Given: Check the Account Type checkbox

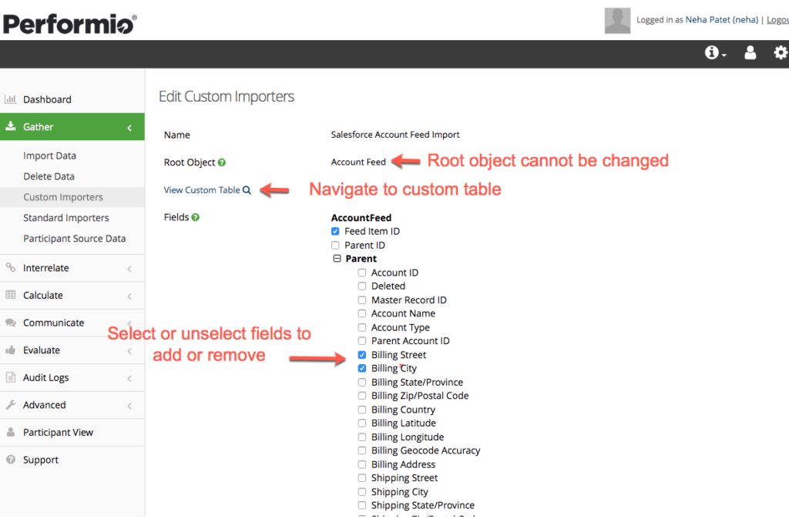Looking at the screenshot, I should coord(362,327).
